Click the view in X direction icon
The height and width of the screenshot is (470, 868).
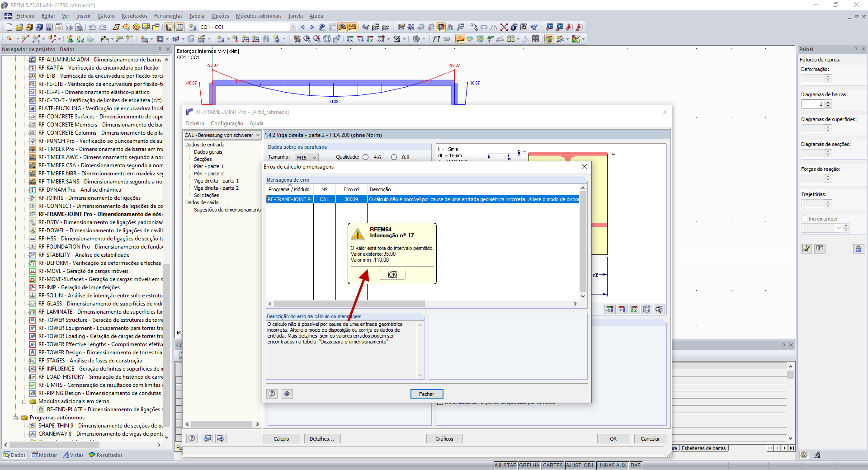tap(350, 39)
